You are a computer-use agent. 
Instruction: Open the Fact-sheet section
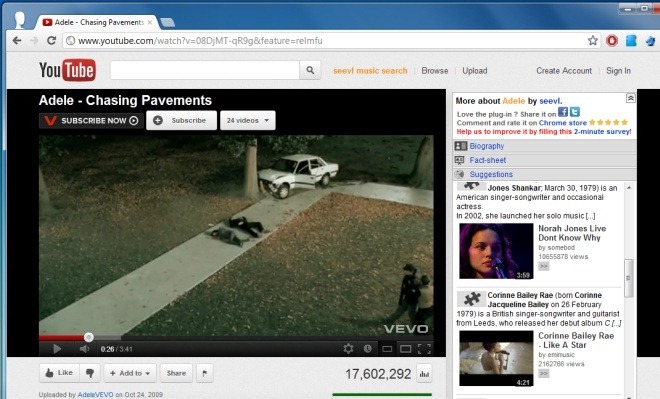point(488,160)
